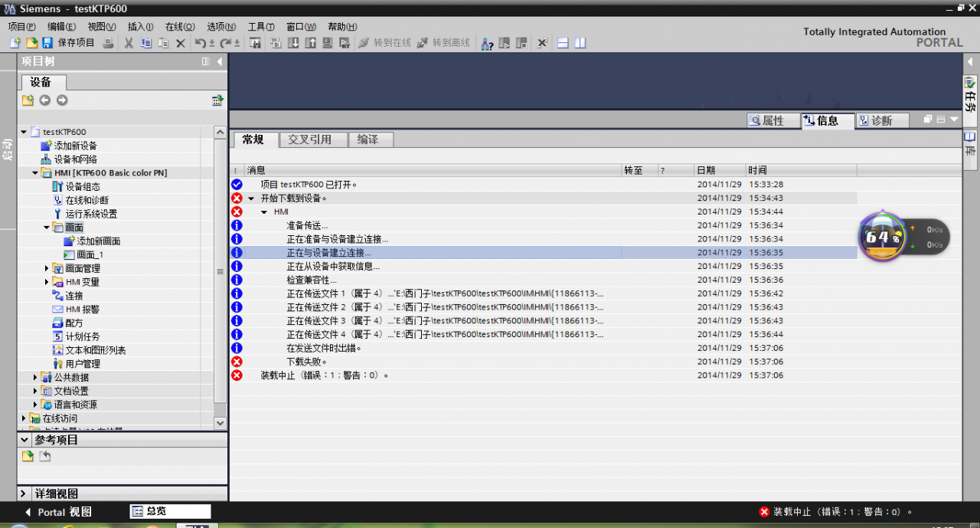
Task: Click the Start runtime on PC icon
Action: tap(345, 43)
